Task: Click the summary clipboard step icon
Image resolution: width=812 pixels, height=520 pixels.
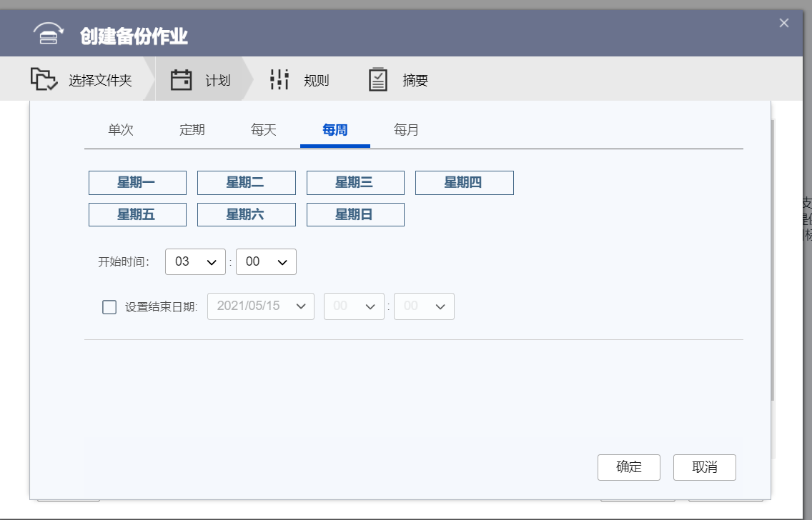Action: click(378, 80)
